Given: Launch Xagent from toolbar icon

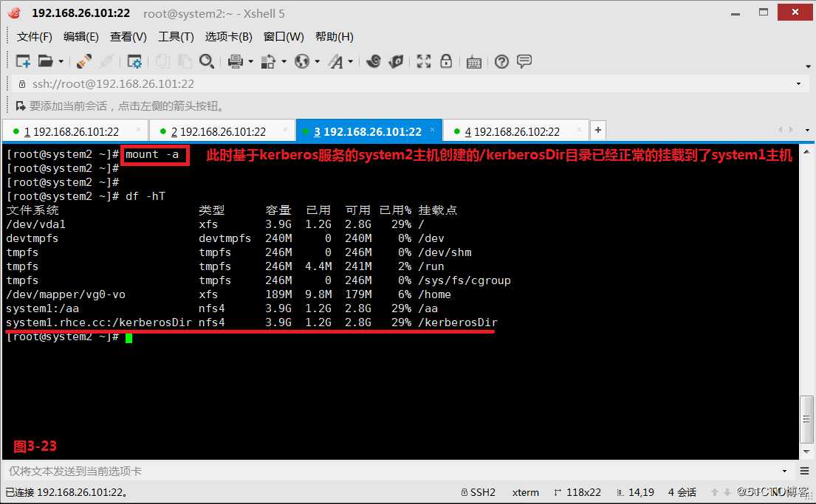Looking at the screenshot, I should (396, 61).
